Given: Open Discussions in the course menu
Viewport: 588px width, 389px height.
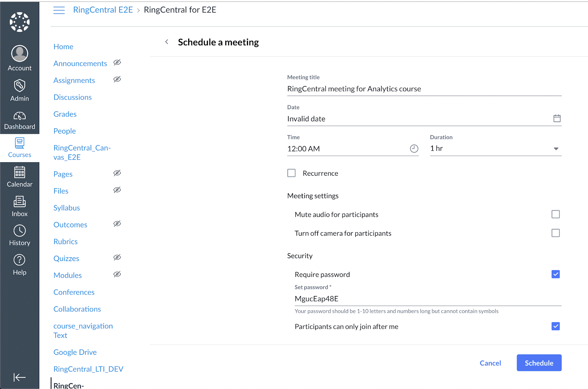Looking at the screenshot, I should [x=72, y=97].
